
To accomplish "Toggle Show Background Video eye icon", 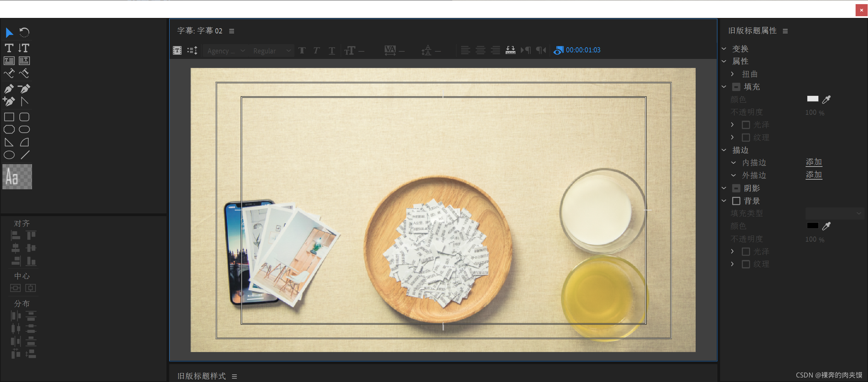I will pos(558,50).
